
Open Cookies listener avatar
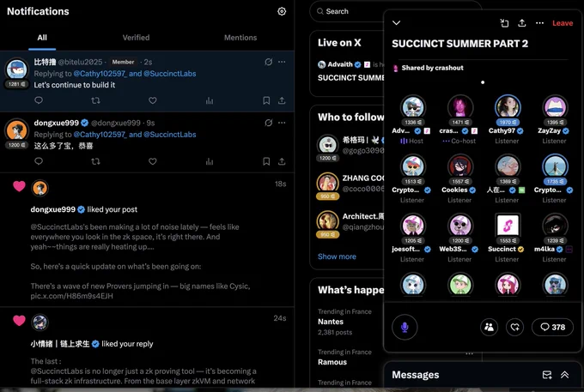click(460, 166)
